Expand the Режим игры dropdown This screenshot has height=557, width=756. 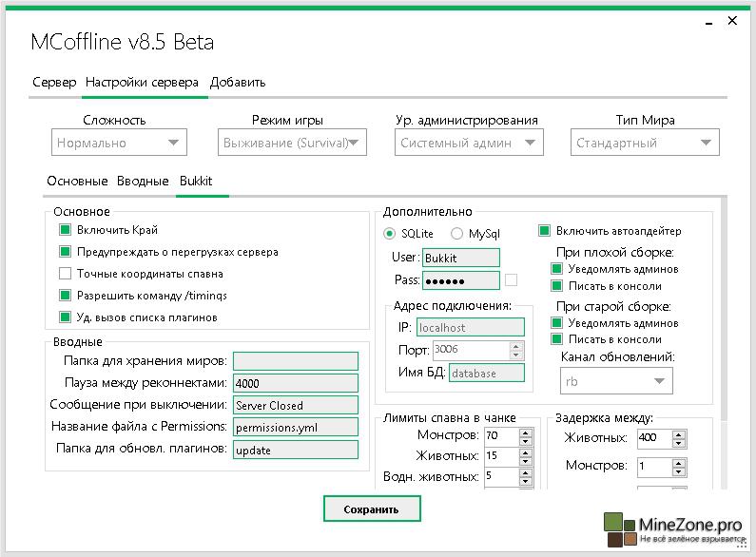pyautogui.click(x=293, y=143)
